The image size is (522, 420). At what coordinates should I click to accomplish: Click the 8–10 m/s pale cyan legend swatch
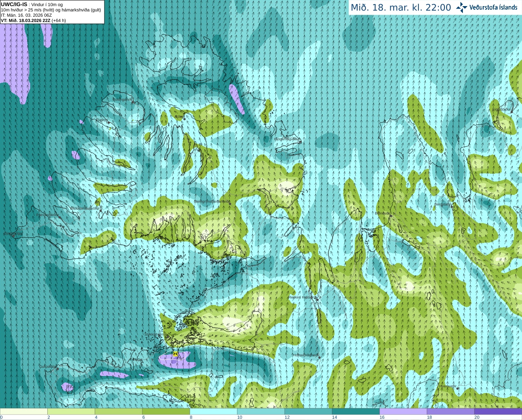tap(213, 411)
